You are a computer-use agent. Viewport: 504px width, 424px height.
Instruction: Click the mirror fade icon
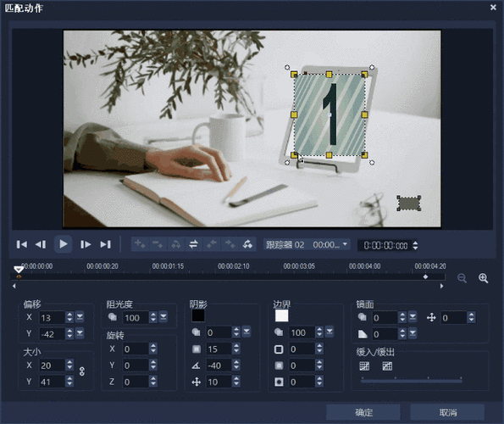363,334
